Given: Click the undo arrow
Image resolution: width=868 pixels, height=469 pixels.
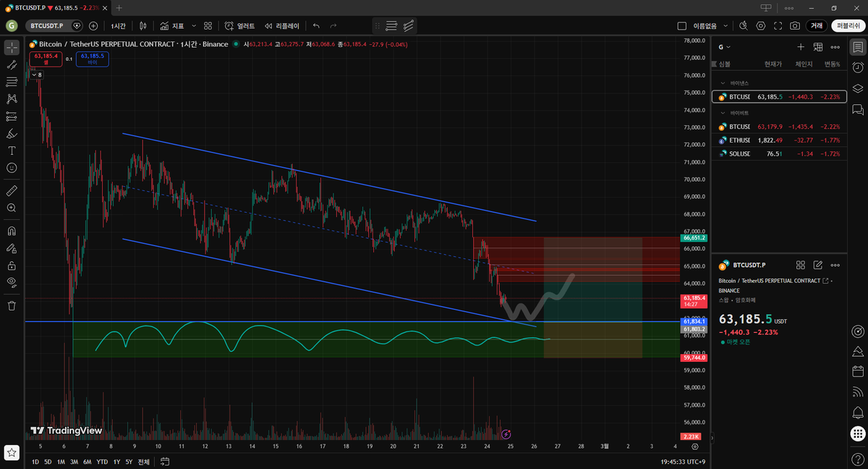Looking at the screenshot, I should pyautogui.click(x=316, y=25).
